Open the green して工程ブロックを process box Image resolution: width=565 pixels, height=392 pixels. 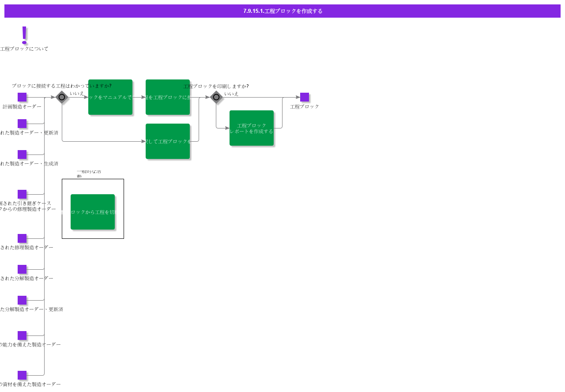(x=168, y=141)
